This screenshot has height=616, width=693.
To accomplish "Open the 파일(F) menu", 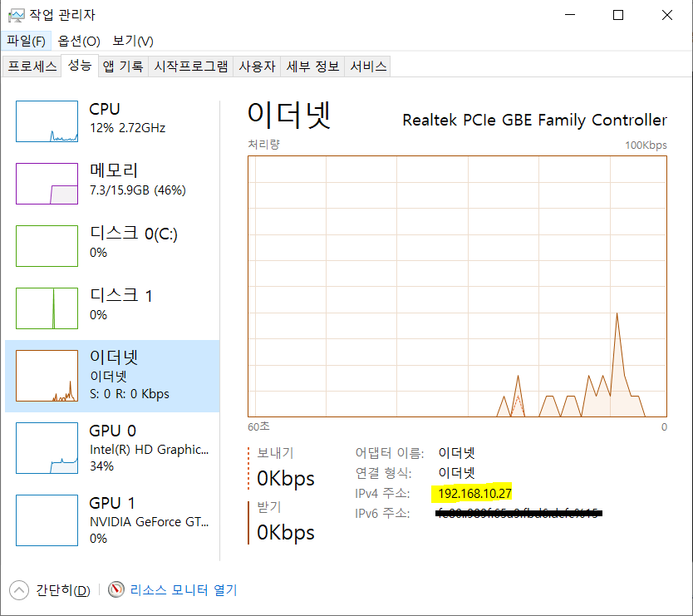I will pyautogui.click(x=26, y=41).
